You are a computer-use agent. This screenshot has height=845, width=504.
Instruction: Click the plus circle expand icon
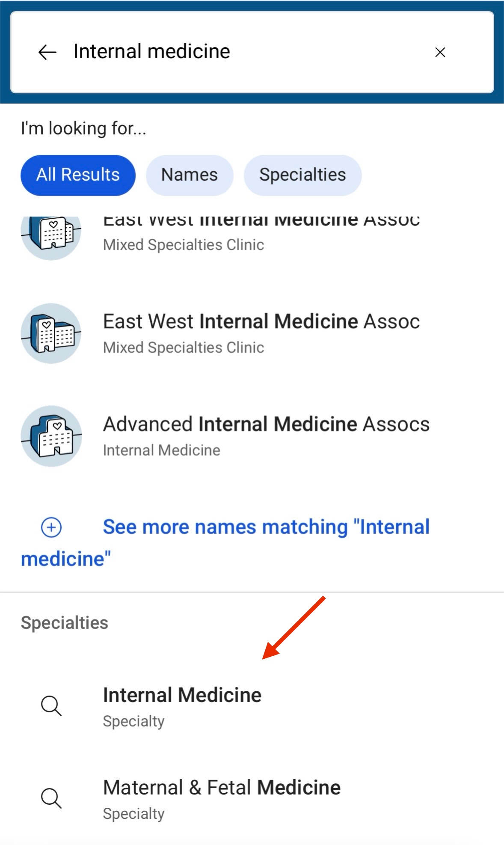coord(51,527)
